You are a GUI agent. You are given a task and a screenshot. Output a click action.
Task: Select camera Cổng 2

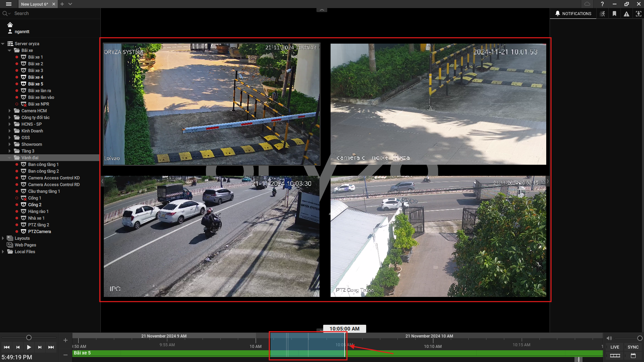[x=35, y=205]
